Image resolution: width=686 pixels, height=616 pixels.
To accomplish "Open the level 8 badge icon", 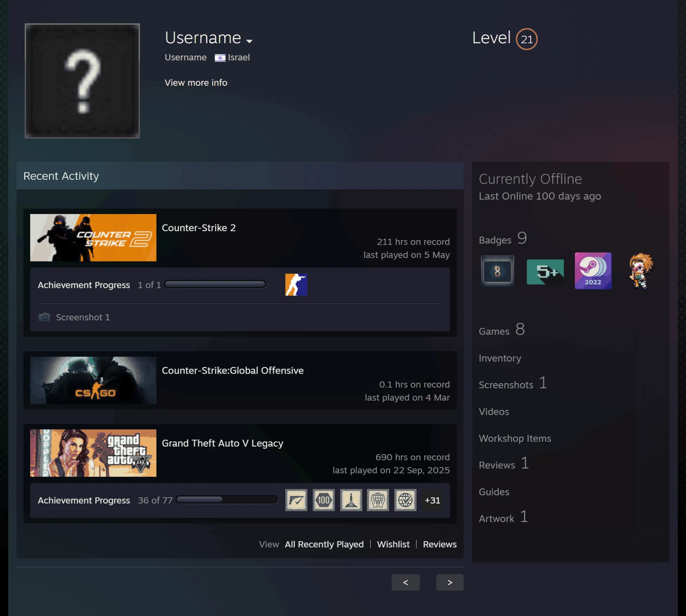I will (497, 271).
